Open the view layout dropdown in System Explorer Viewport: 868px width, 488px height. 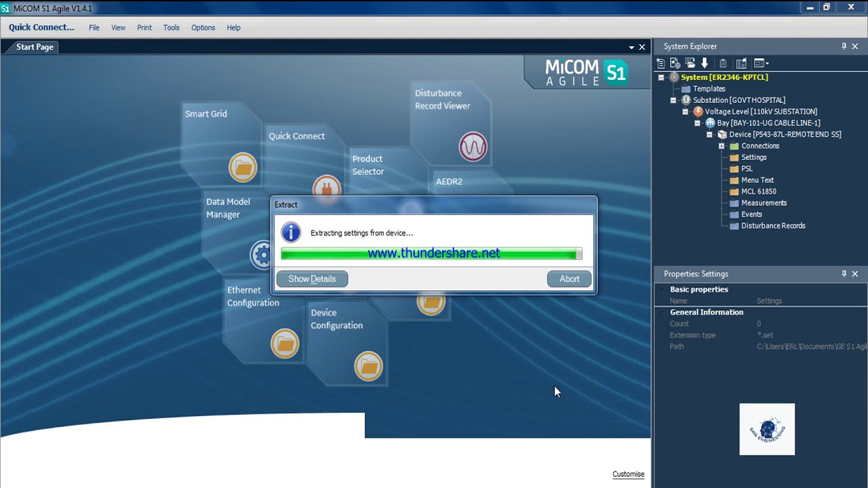(x=761, y=63)
